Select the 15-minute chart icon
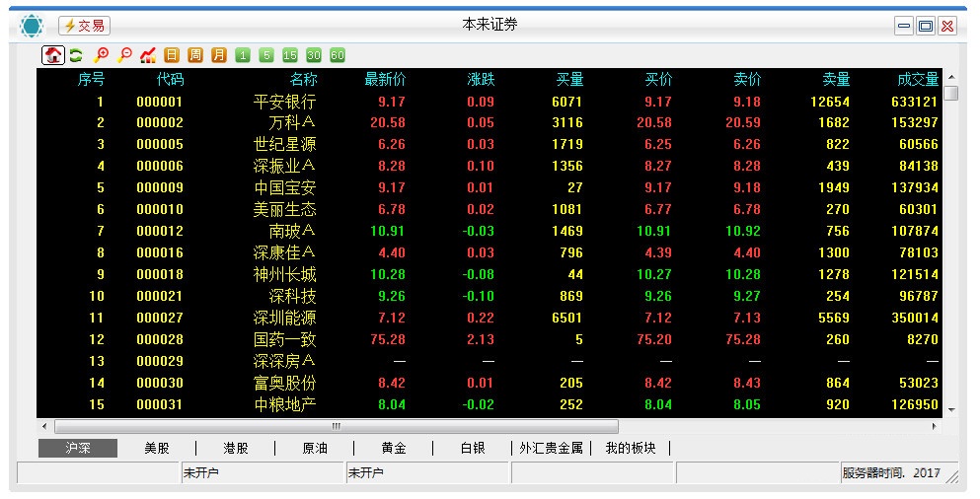Image resolution: width=980 pixels, height=499 pixels. (290, 55)
